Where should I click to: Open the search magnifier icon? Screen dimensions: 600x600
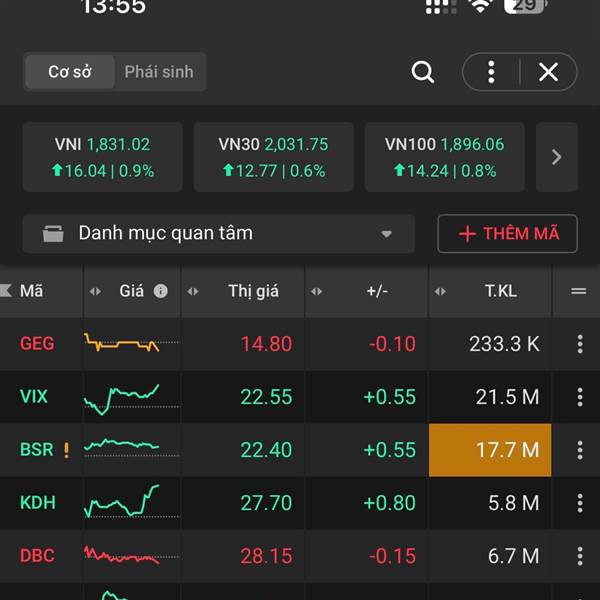tap(423, 72)
